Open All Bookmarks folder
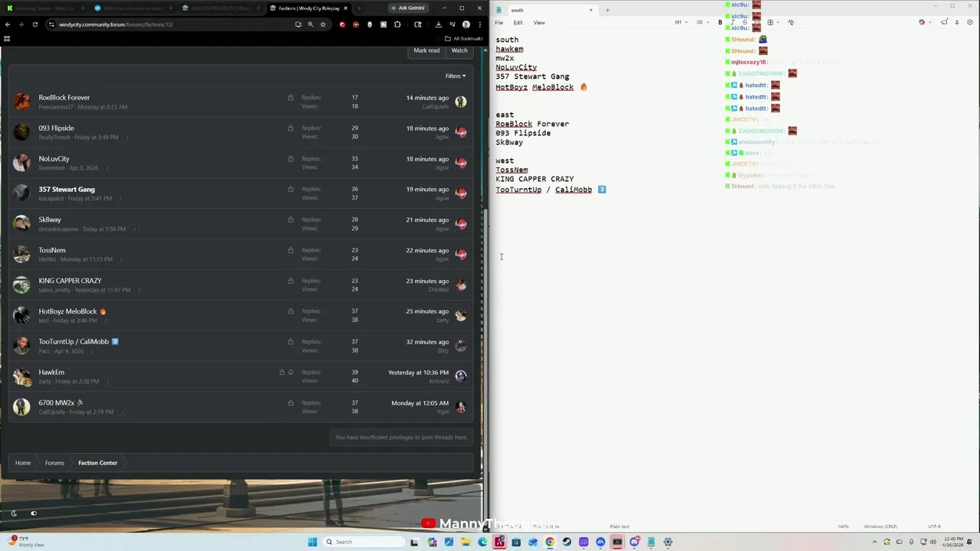Screen dimensions: 980x551 pyautogui.click(x=465, y=38)
